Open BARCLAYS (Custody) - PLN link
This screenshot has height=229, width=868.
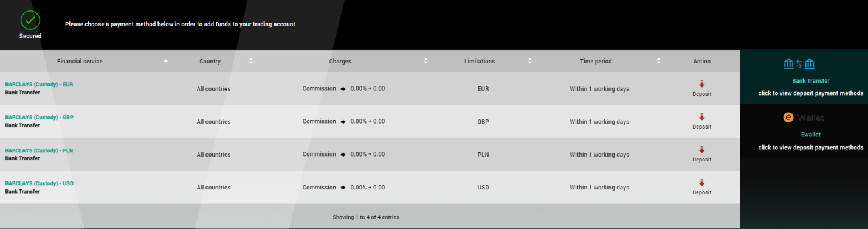39,150
